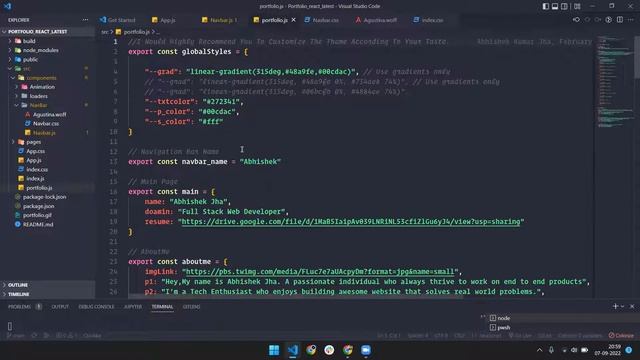
Task: Open Explorer views and more actions menu
Action: click(85, 20)
